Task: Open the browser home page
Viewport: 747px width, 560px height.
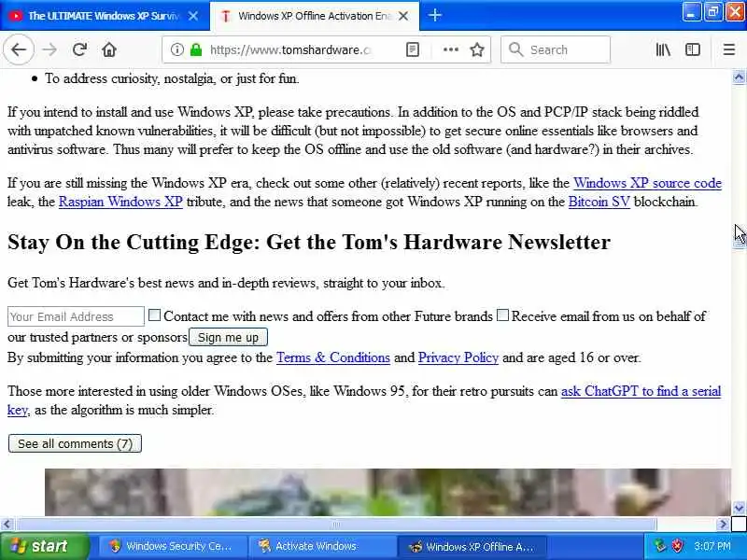Action: 109,49
